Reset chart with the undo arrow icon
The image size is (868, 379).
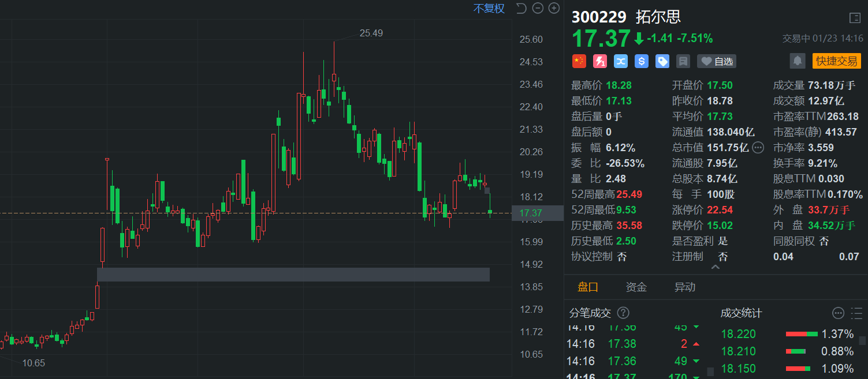point(521,8)
